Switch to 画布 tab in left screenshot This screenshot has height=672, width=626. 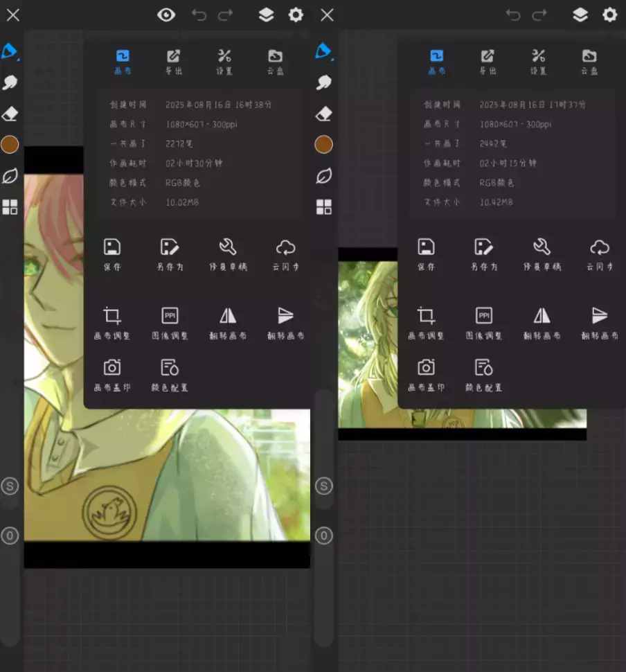pos(123,62)
